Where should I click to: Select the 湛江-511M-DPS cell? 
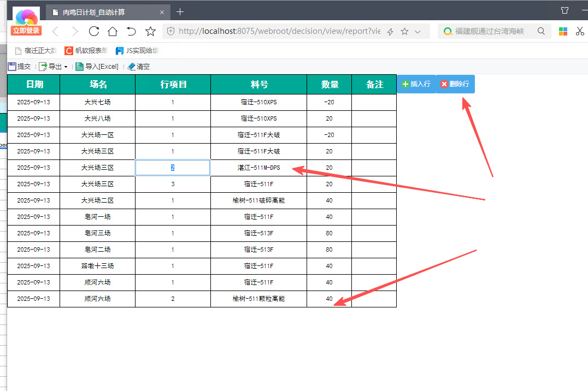[x=258, y=168]
